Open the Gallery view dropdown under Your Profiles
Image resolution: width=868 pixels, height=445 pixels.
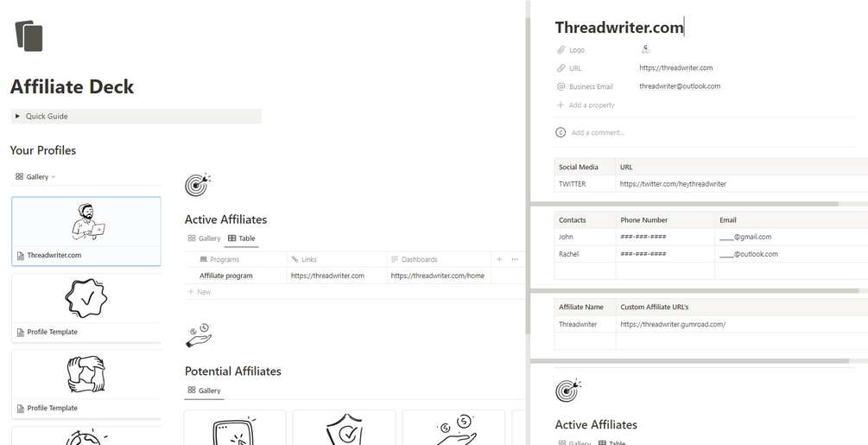point(35,176)
